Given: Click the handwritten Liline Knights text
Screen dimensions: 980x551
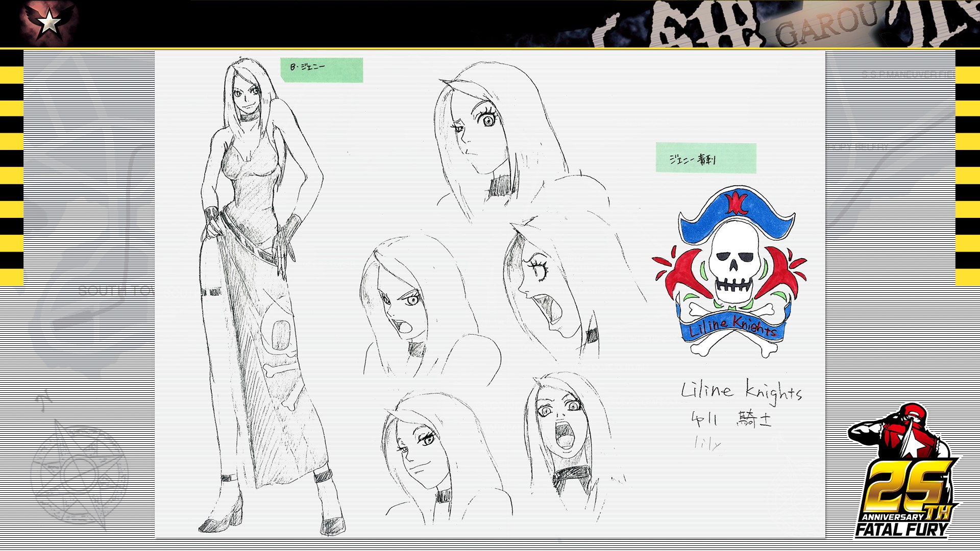Looking at the screenshot, I should pos(741,392).
